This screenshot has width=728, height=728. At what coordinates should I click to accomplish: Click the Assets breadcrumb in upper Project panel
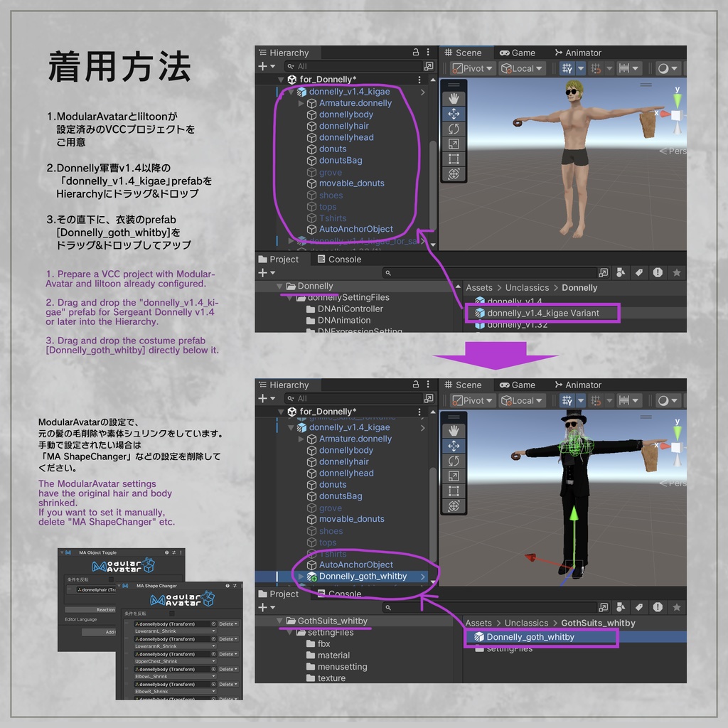tap(479, 288)
